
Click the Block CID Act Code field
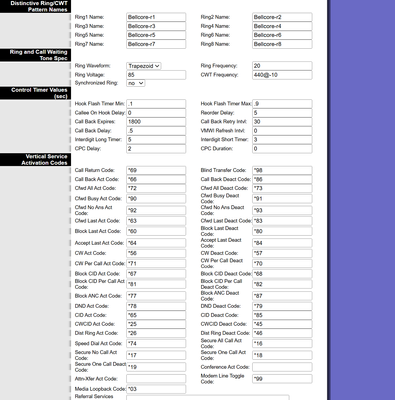coord(156,274)
